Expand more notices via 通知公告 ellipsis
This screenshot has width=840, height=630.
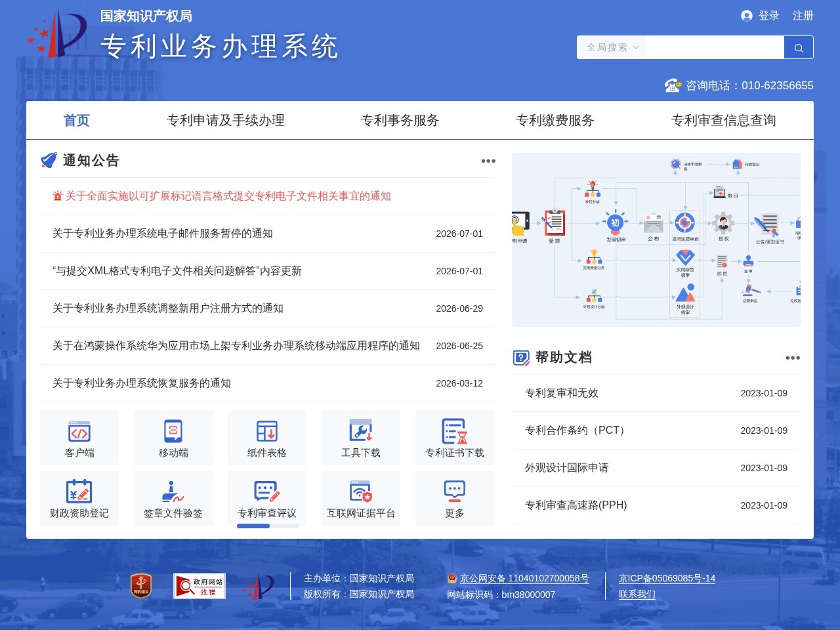click(488, 161)
